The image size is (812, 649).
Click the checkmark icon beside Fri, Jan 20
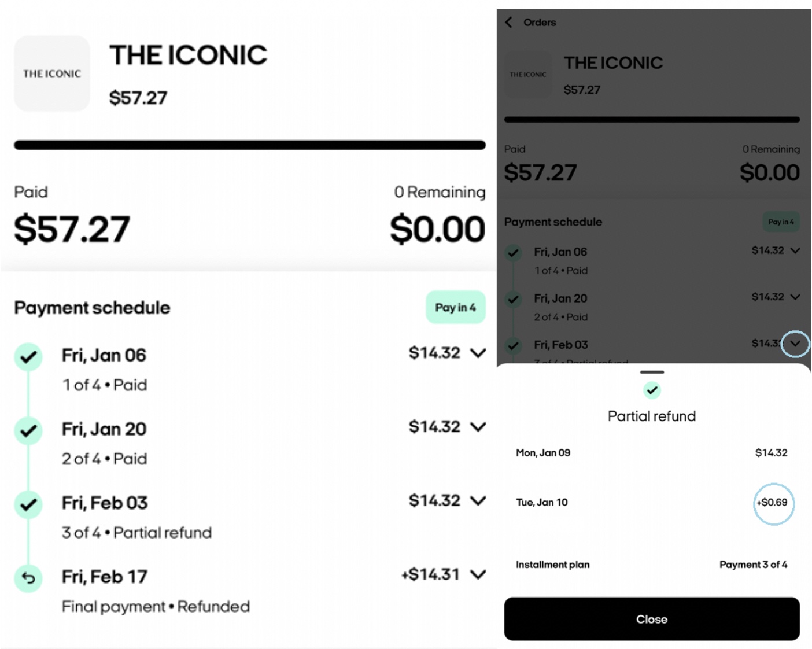pos(28,431)
